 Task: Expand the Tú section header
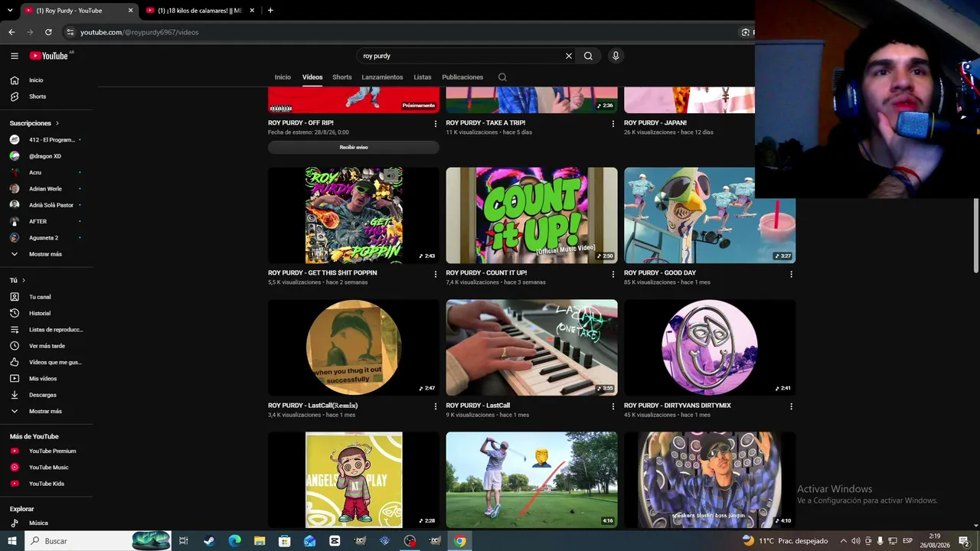click(x=18, y=280)
